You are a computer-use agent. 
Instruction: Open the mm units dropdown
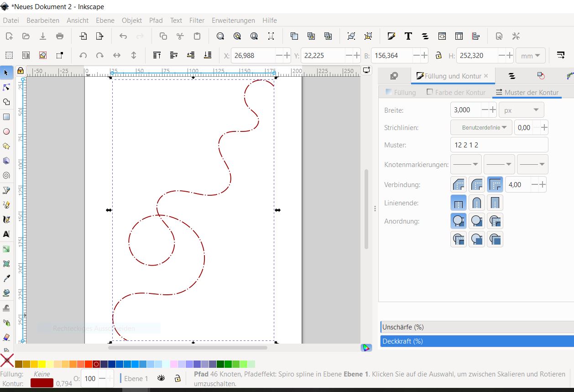point(530,56)
